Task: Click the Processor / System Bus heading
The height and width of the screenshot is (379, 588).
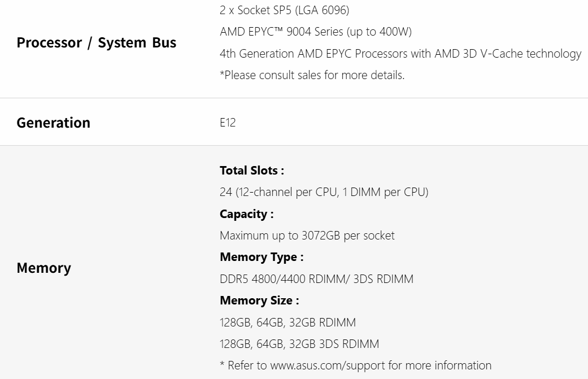Action: (x=96, y=42)
